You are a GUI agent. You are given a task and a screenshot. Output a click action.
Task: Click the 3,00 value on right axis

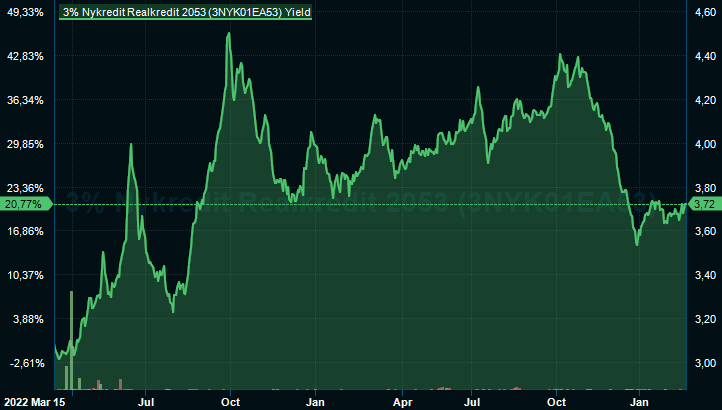[x=704, y=363]
